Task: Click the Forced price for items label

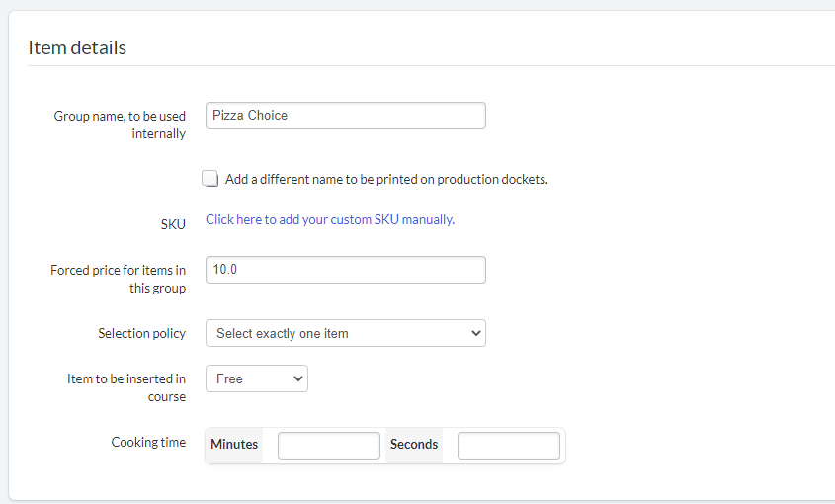Action: coord(118,279)
